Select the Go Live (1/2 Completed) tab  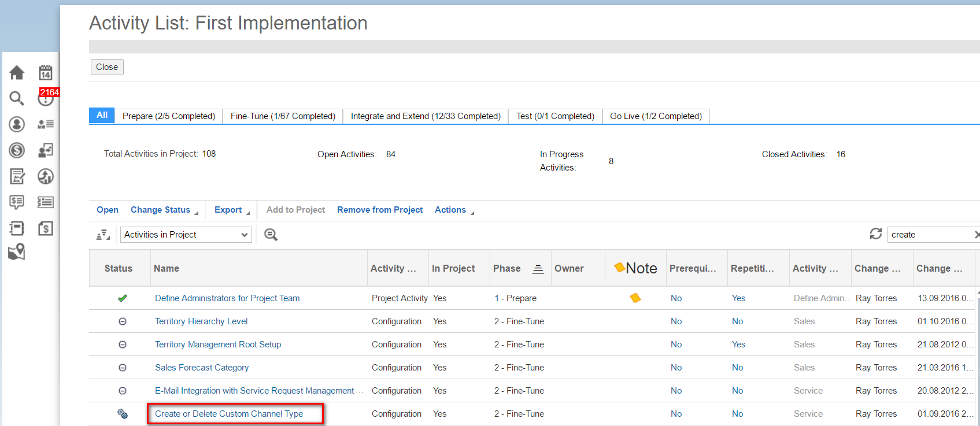pyautogui.click(x=656, y=116)
